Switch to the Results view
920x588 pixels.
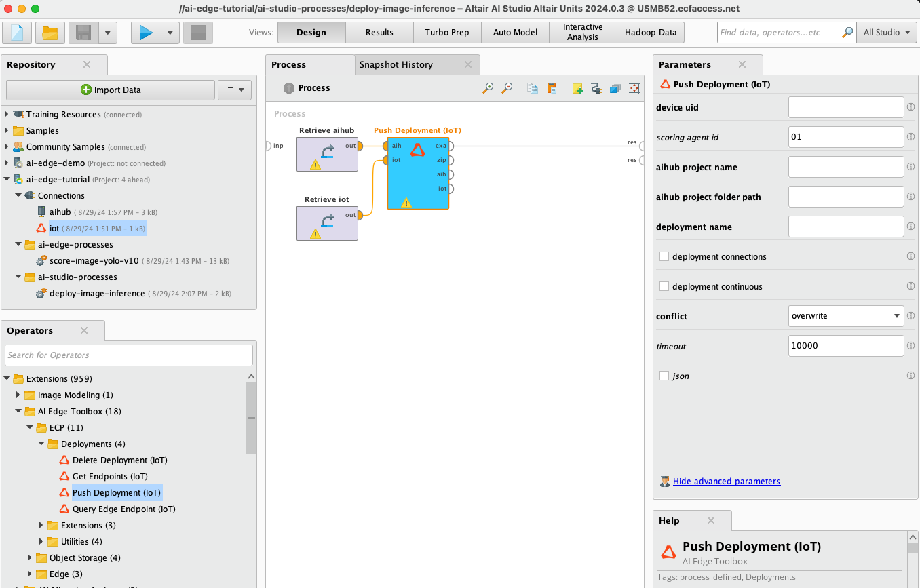point(379,32)
